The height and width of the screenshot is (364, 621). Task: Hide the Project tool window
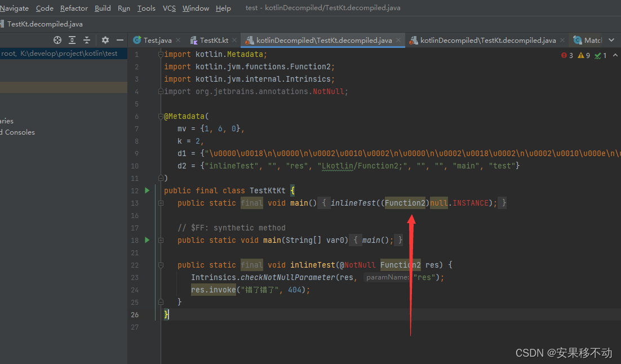[119, 39]
